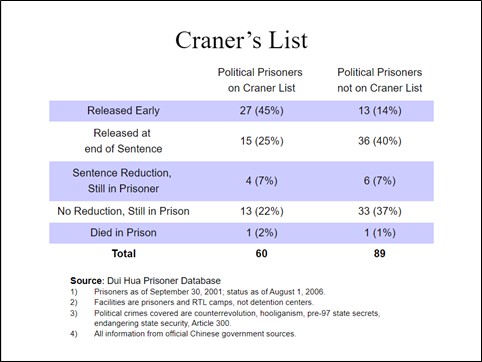Image resolution: width=482 pixels, height=362 pixels.
Task: Click the 6 (7%) cell
Action: (x=380, y=181)
